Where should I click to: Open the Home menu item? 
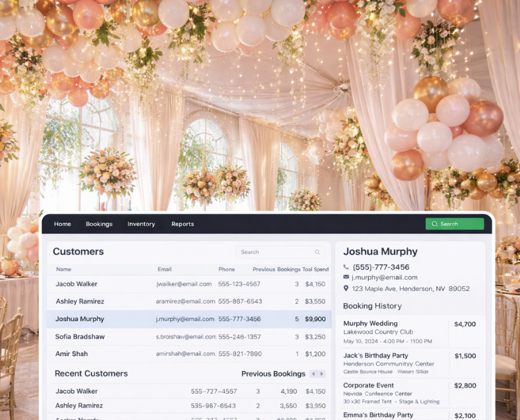click(62, 224)
